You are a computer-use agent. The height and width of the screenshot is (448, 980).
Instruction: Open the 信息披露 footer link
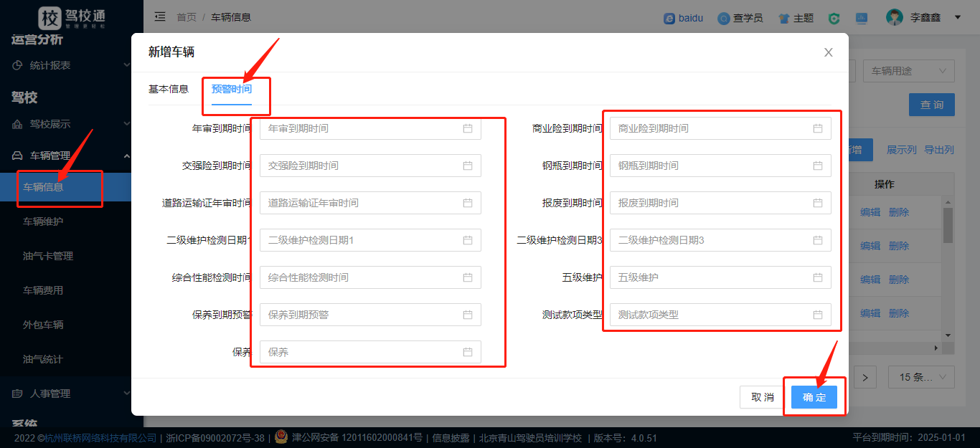(451, 438)
